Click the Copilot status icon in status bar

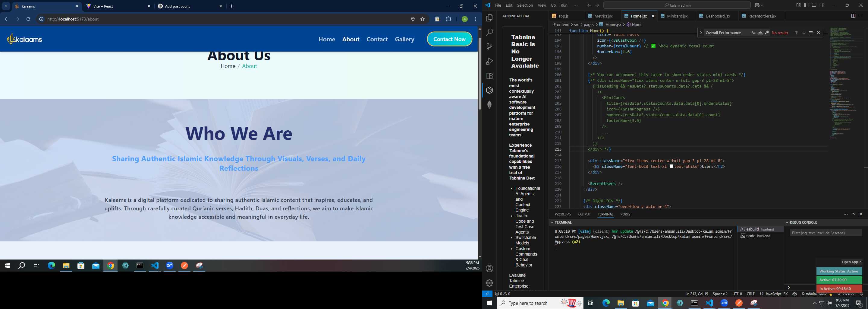[794, 294]
